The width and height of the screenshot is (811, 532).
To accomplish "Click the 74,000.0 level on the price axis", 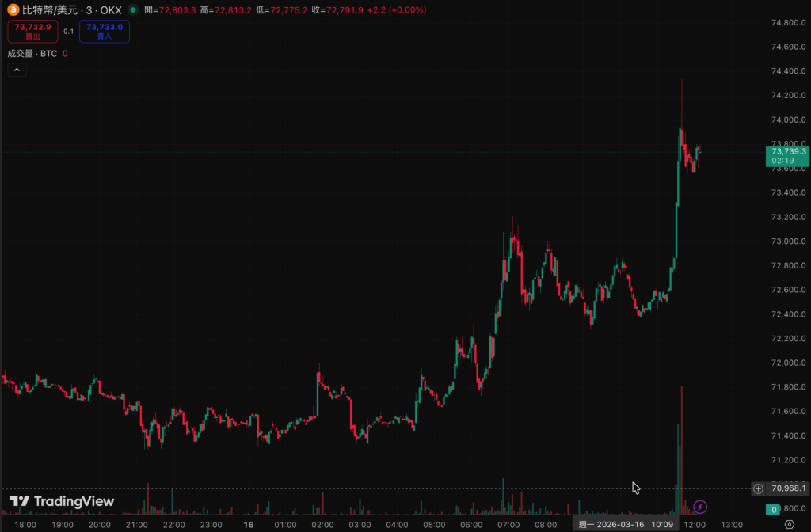I will 787,120.
